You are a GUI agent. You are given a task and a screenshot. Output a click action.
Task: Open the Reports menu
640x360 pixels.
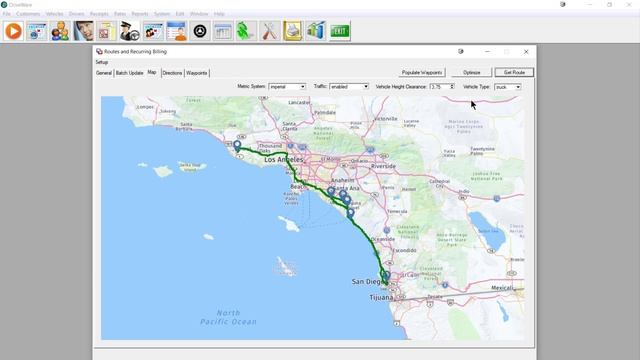click(x=140, y=14)
